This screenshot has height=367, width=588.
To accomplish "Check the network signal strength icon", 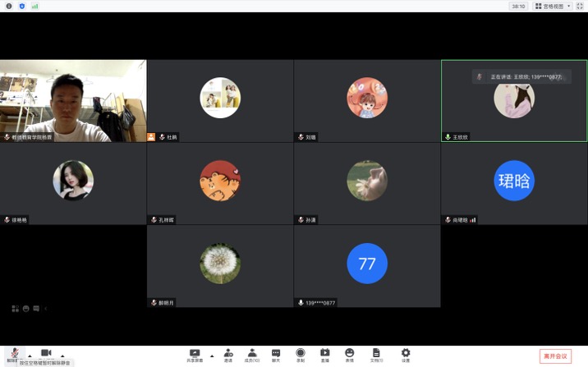I will [x=34, y=6].
